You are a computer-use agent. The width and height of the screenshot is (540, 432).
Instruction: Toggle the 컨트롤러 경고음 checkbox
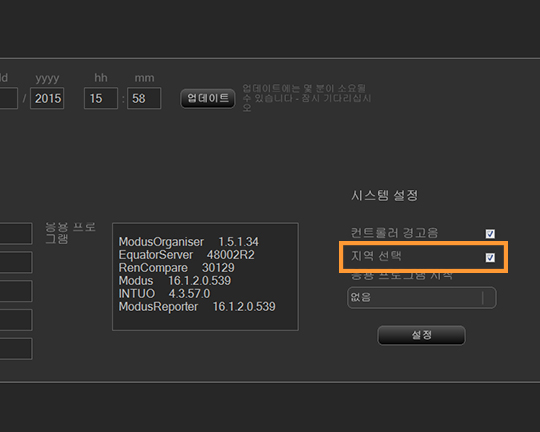(490, 234)
